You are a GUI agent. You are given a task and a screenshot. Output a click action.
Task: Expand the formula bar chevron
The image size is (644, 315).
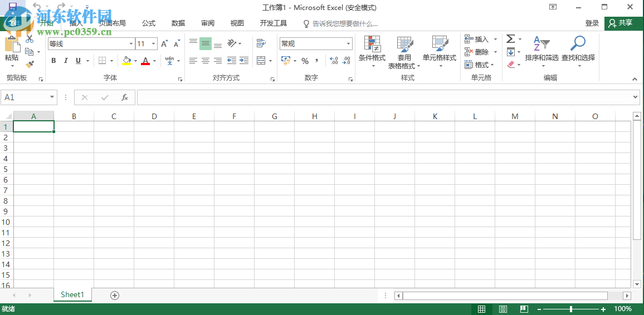pos(636,97)
